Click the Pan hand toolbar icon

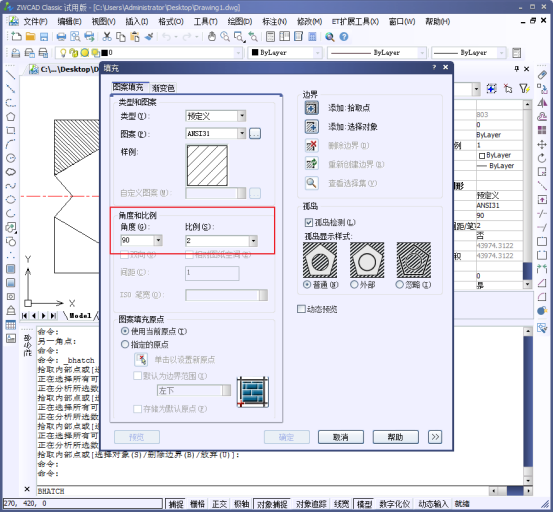click(x=212, y=36)
